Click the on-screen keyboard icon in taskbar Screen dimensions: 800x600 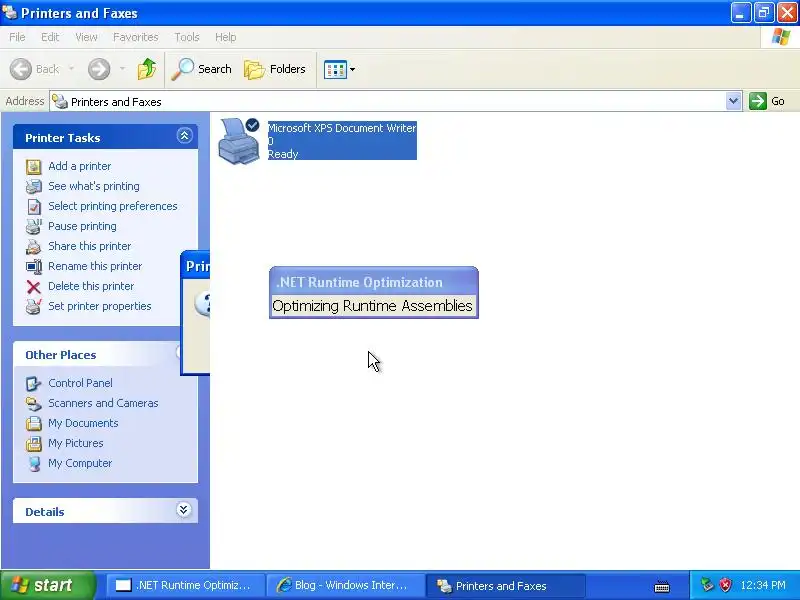pyautogui.click(x=662, y=586)
